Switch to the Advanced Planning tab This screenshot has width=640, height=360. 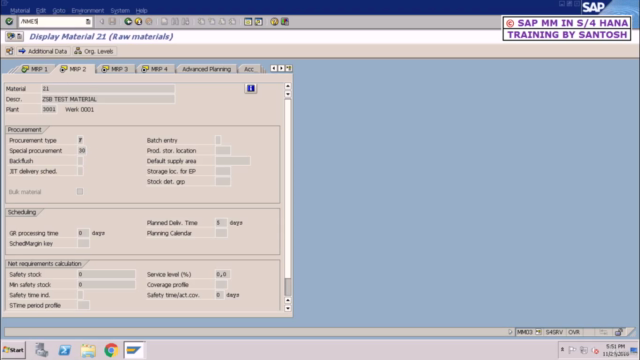click(207, 69)
